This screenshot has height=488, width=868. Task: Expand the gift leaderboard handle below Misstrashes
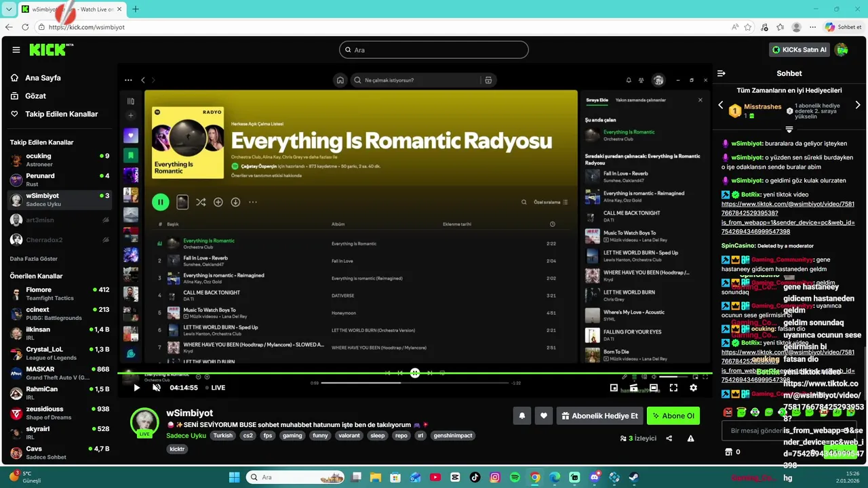[x=789, y=129]
